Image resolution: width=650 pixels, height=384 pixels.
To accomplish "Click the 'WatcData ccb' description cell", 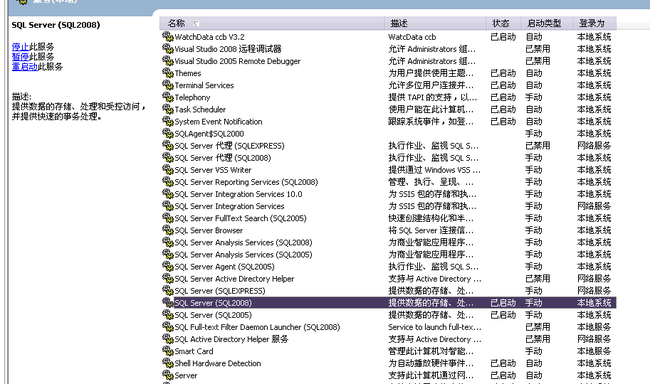I will click(412, 36).
